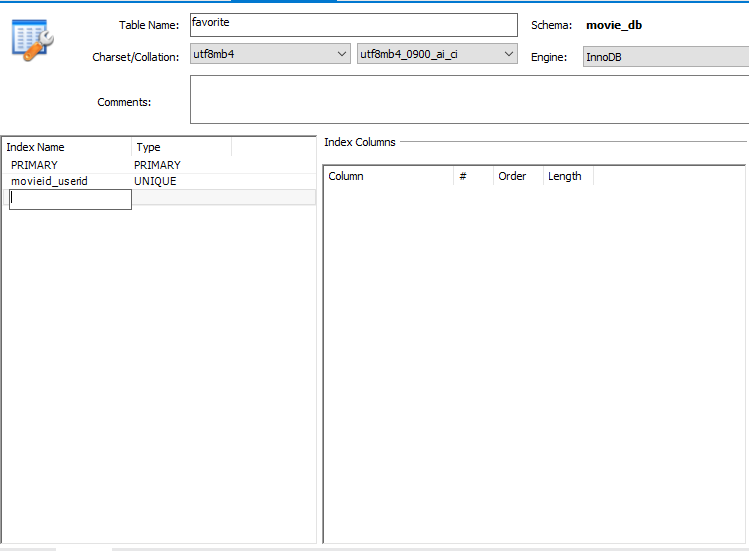Open the InnoDB engine dropdown
This screenshot has width=749, height=551.
[x=665, y=57]
